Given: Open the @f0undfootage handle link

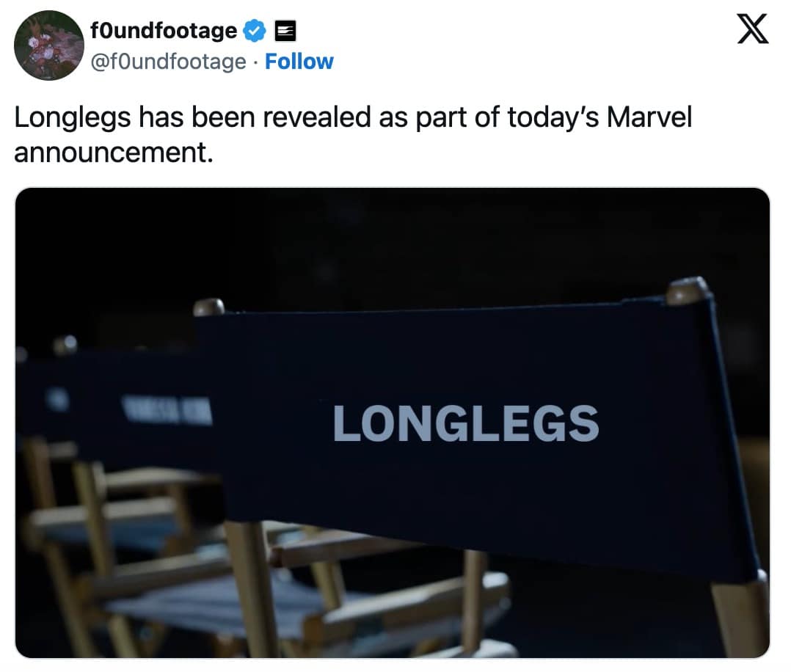Looking at the screenshot, I should (x=167, y=62).
